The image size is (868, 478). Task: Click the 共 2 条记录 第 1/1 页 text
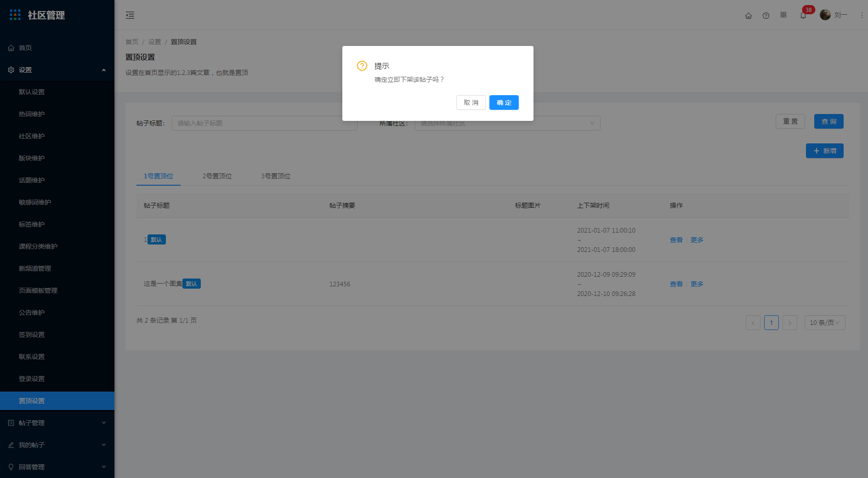167,320
